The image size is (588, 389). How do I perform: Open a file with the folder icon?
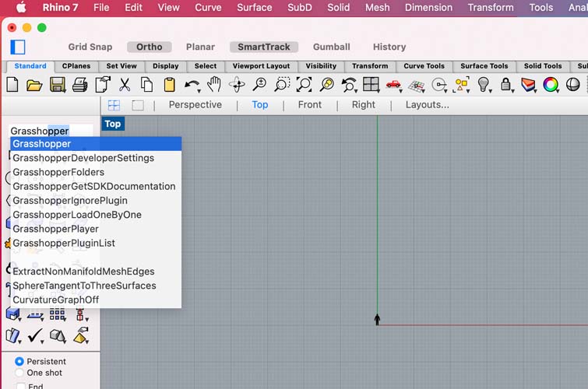point(34,85)
